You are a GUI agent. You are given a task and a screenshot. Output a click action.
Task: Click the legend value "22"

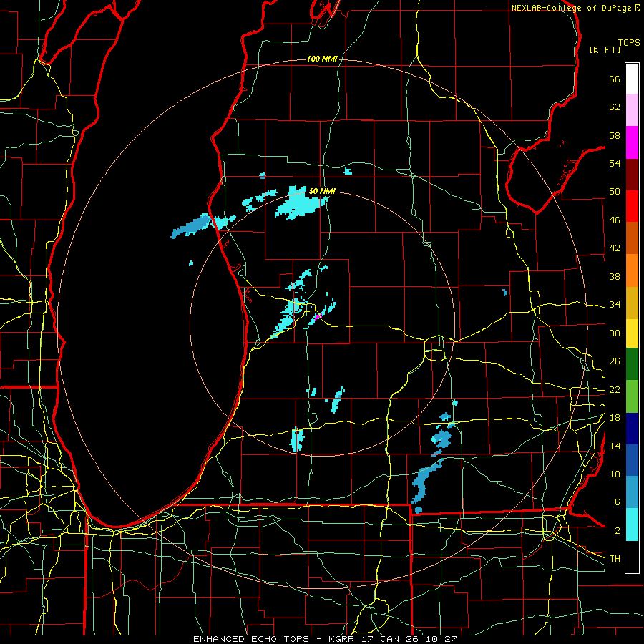615,389
